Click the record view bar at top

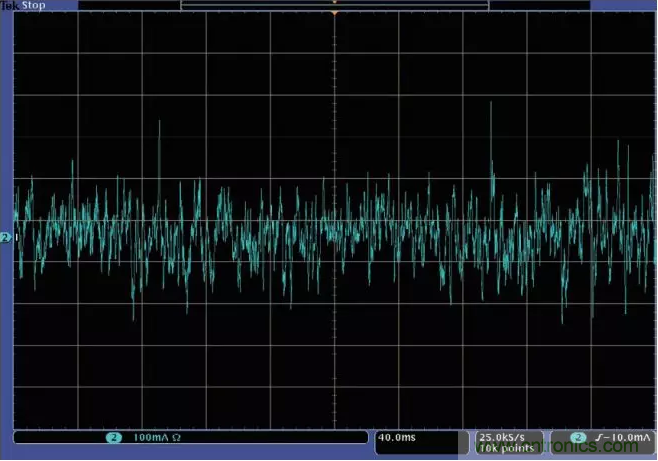click(x=333, y=5)
